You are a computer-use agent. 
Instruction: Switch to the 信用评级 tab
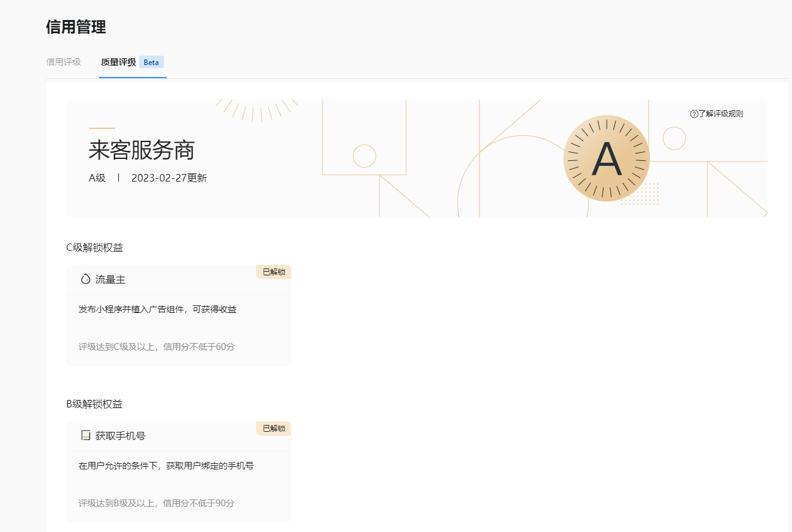tap(64, 63)
